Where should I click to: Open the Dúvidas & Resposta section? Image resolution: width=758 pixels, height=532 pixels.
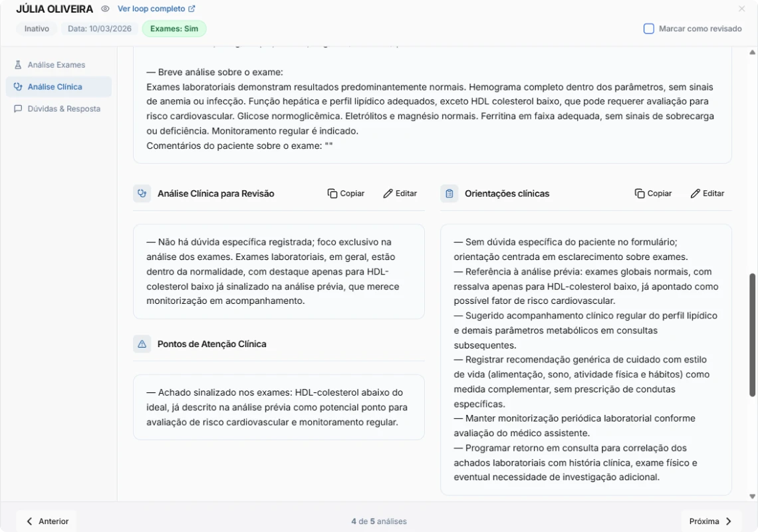point(64,108)
